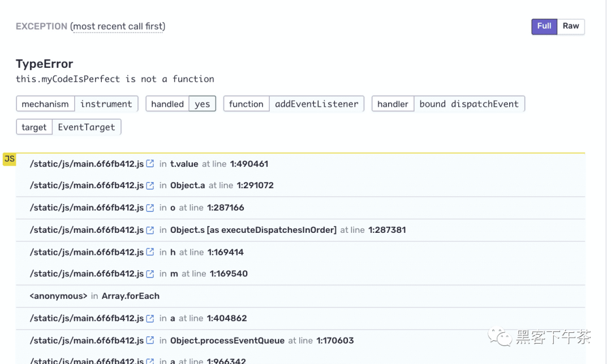This screenshot has height=364, width=611.
Task: Click the 'handler' tag key
Action: tap(393, 104)
